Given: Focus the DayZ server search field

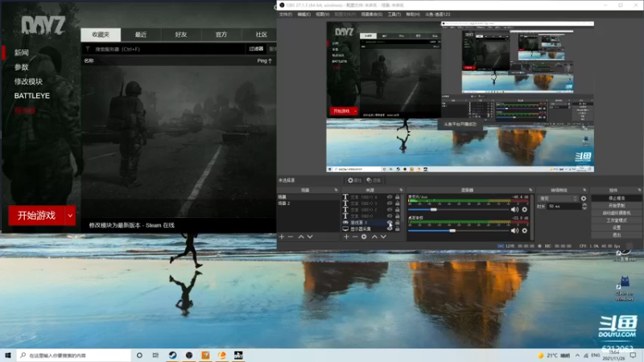Looking at the screenshot, I should pos(164,49).
